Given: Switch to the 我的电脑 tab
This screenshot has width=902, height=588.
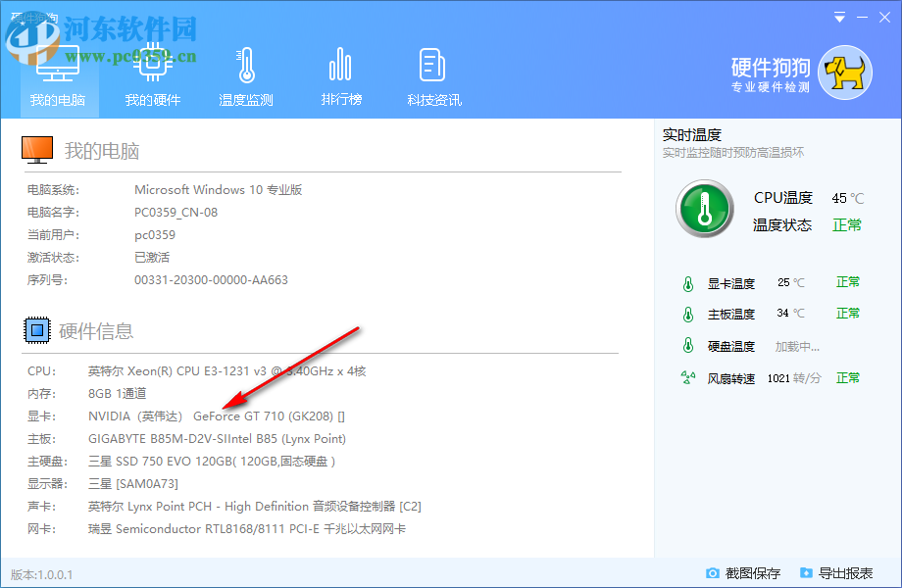Looking at the screenshot, I should (57, 73).
